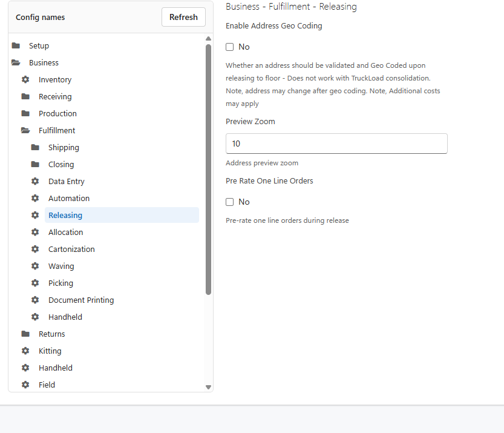Collapse the Business folder
This screenshot has width=504, height=433.
(x=16, y=62)
